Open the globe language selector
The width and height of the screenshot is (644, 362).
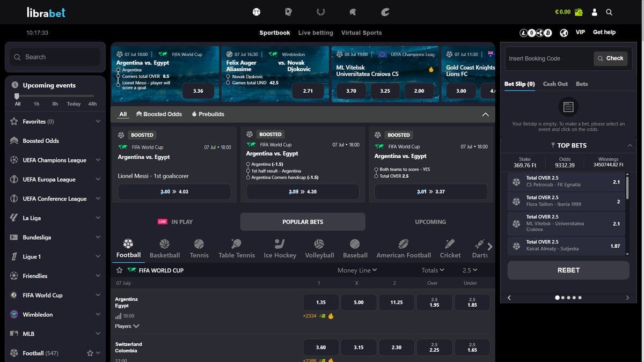tap(563, 33)
